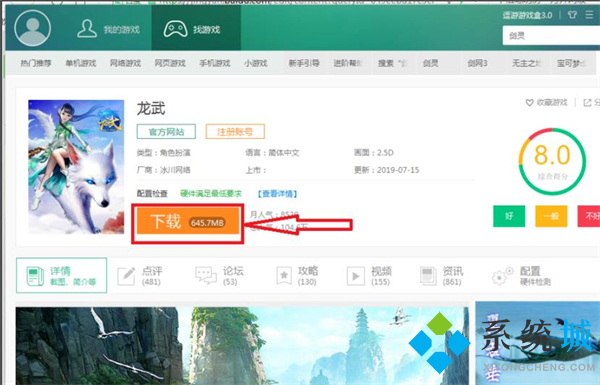The width and height of the screenshot is (600, 385).
Task: Click the orange 下载 button
Action: [x=188, y=222]
